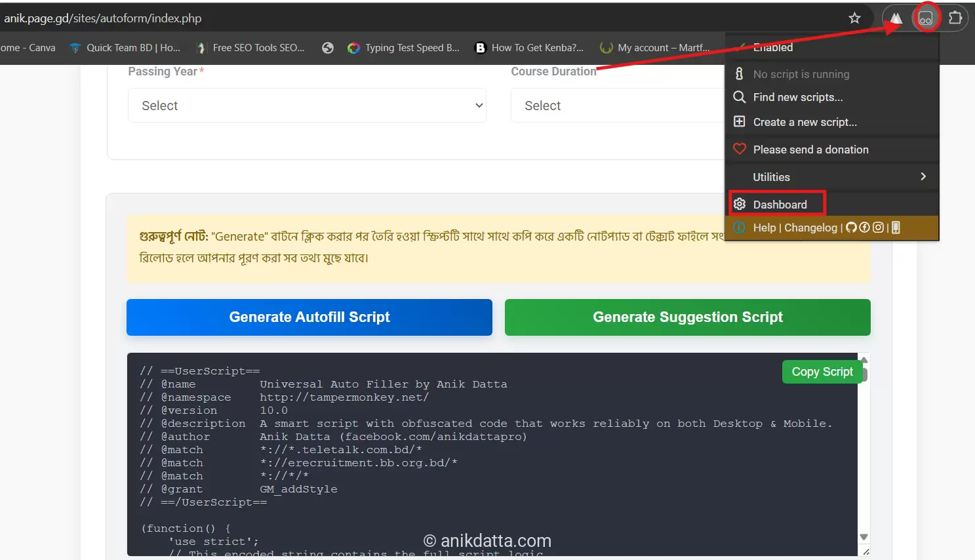Screen dimensions: 975x560
Task: Click the Utilities chevron arrow
Action: coord(923,176)
